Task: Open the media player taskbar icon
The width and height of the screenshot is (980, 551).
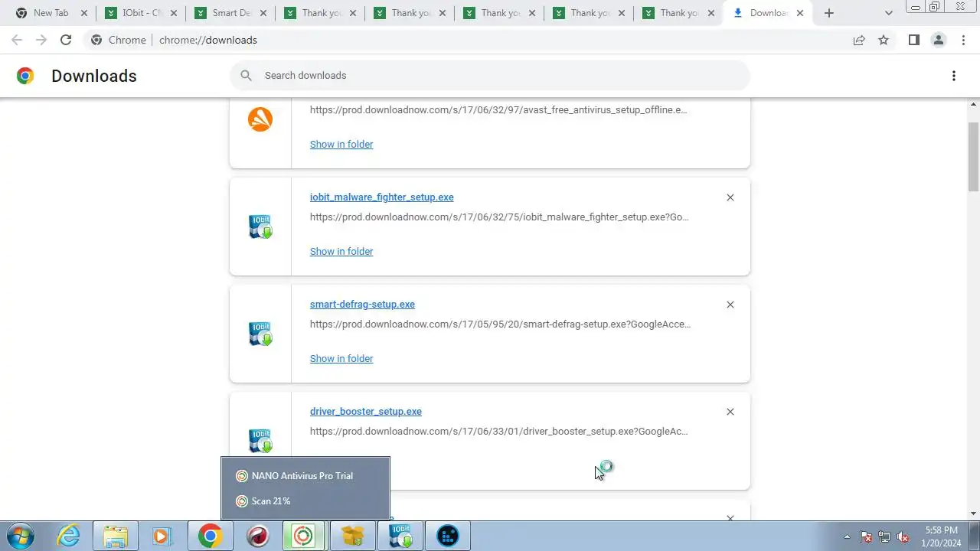Action: [x=162, y=536]
